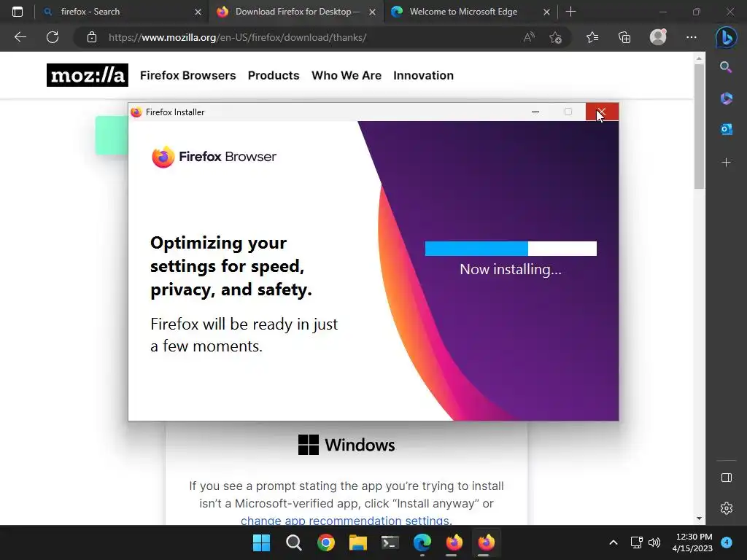Click the active Firefox installer taskbar icon

[487, 542]
